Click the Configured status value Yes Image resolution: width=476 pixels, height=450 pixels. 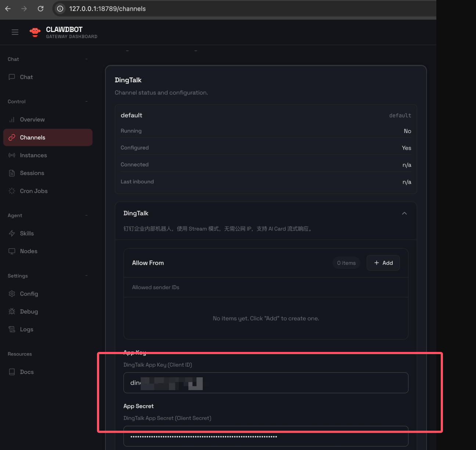pyautogui.click(x=407, y=148)
